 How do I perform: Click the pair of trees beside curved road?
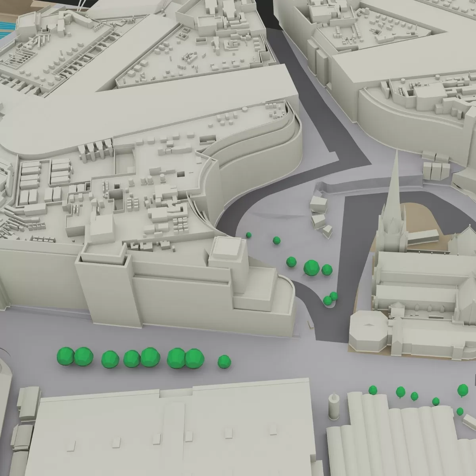330,298
